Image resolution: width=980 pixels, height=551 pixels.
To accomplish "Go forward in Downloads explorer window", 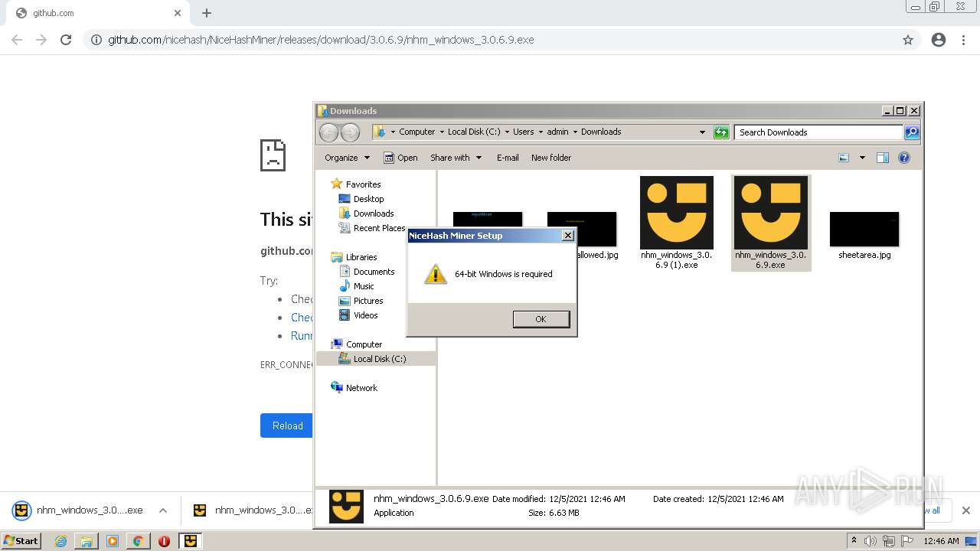I will tap(350, 132).
